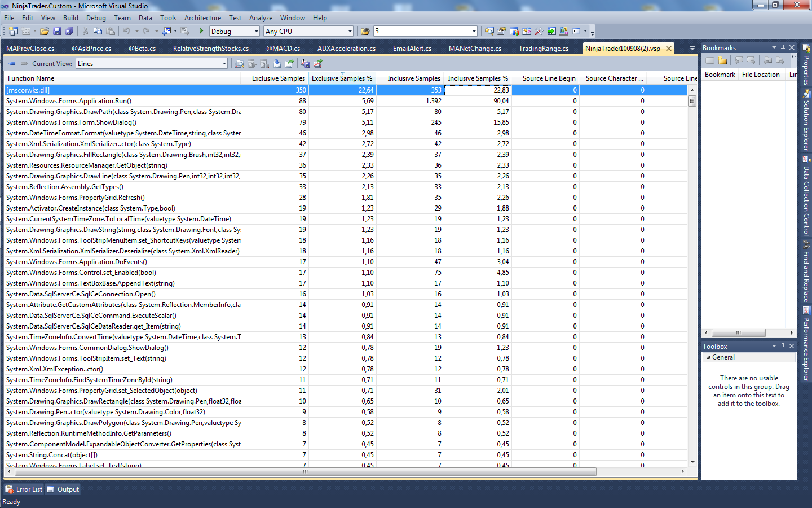Click the Toggle Bookmark icon in Bookmarks panel
812x508 pixels.
pyautogui.click(x=710, y=60)
